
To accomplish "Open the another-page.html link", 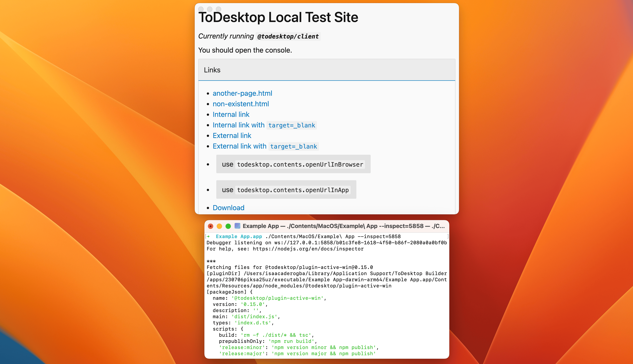I will tap(242, 93).
